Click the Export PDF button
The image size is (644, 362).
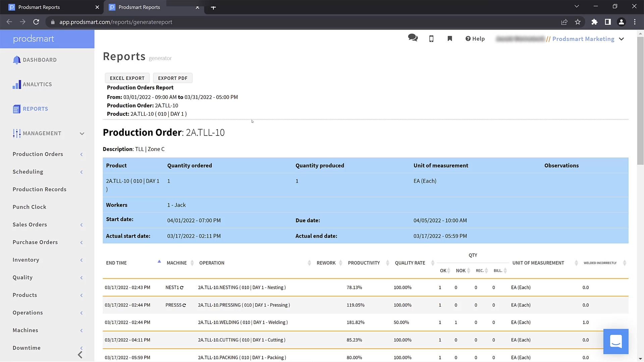coord(173,78)
